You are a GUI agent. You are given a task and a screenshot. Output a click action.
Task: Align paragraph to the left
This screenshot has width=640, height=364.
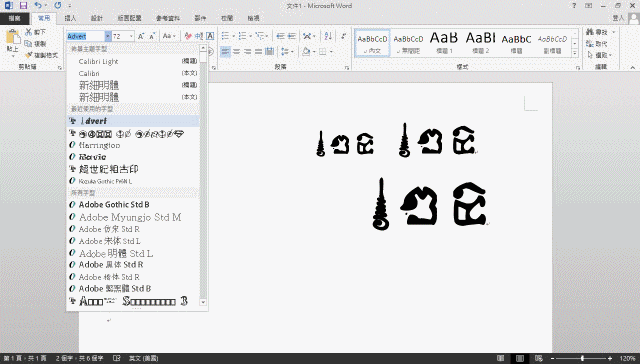tap(225, 52)
